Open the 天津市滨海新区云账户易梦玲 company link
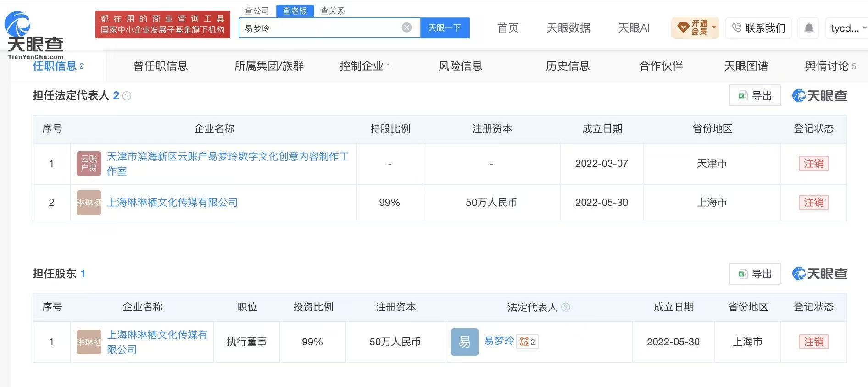Viewport: 868px width, 387px height. click(228, 164)
